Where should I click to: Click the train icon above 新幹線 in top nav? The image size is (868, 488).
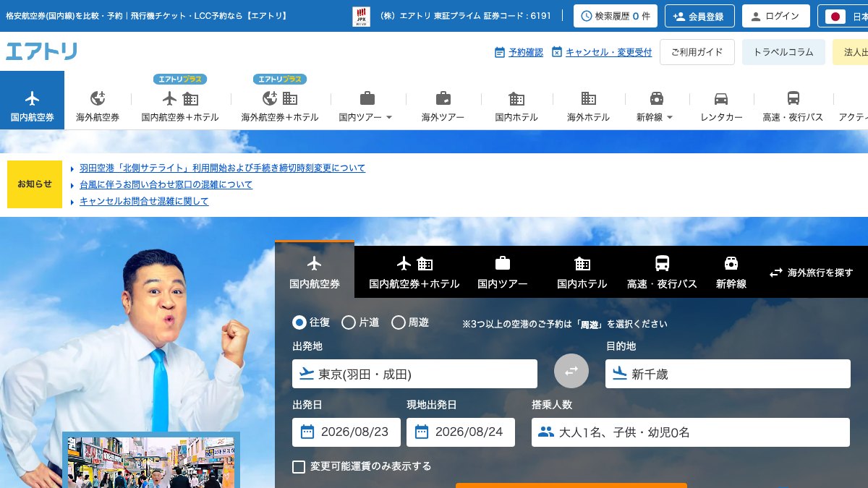tap(657, 98)
